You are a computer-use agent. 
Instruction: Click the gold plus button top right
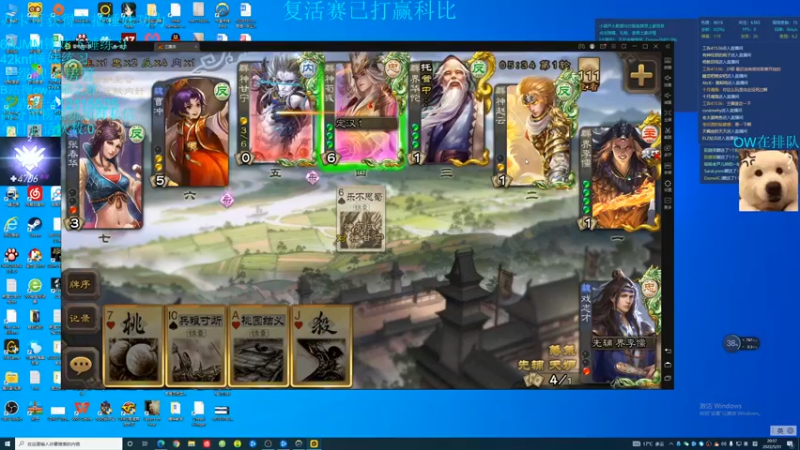click(x=641, y=76)
